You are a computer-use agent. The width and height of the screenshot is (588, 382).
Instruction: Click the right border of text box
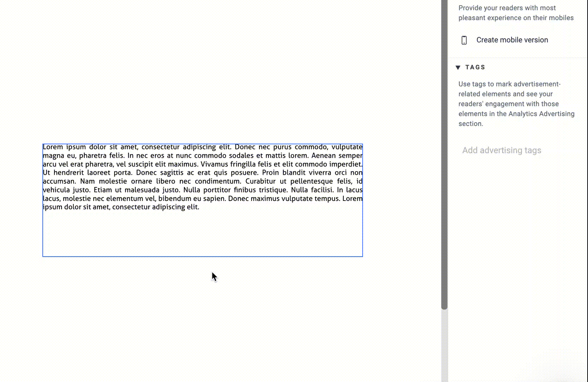pyautogui.click(x=363, y=230)
